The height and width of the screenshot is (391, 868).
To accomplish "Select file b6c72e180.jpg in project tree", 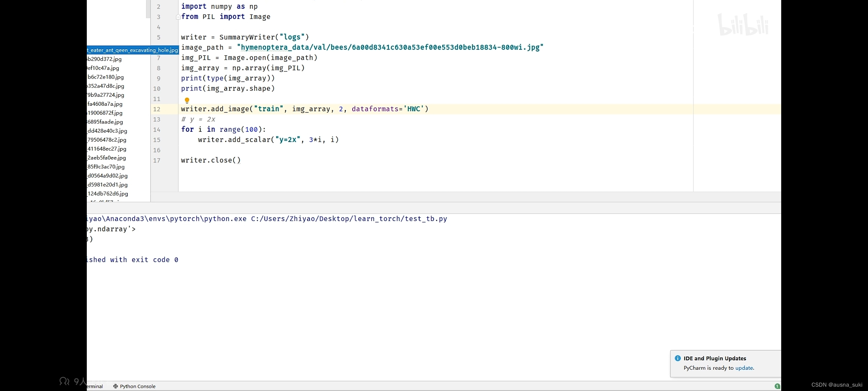I will coord(106,77).
